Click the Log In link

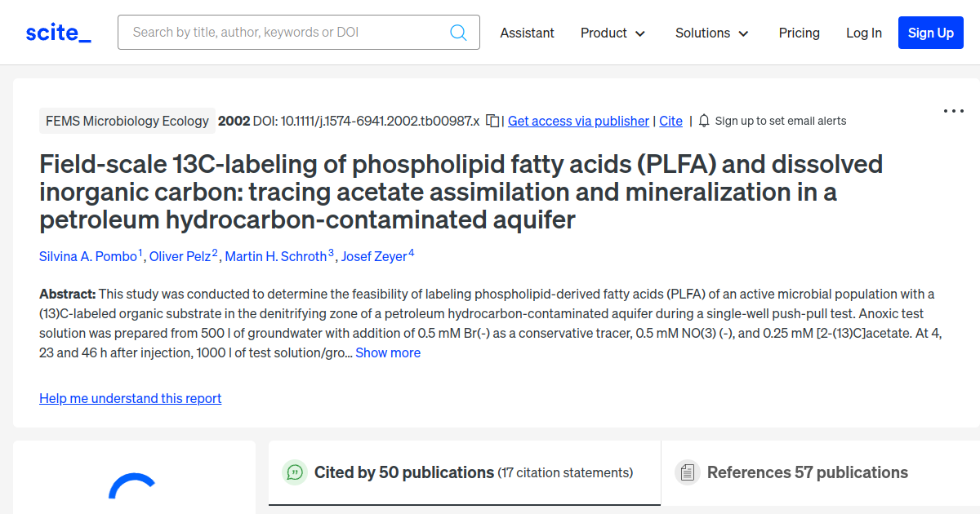(x=864, y=33)
